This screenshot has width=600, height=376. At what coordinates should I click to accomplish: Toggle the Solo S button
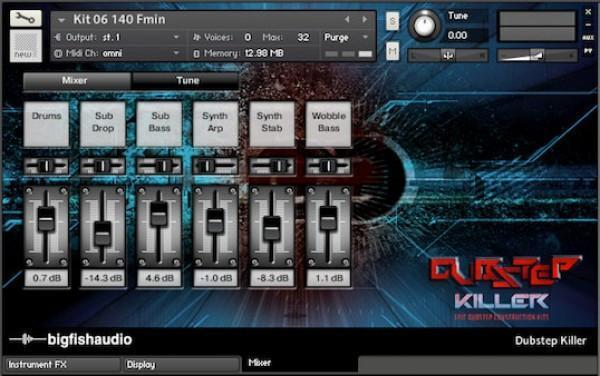tap(392, 21)
